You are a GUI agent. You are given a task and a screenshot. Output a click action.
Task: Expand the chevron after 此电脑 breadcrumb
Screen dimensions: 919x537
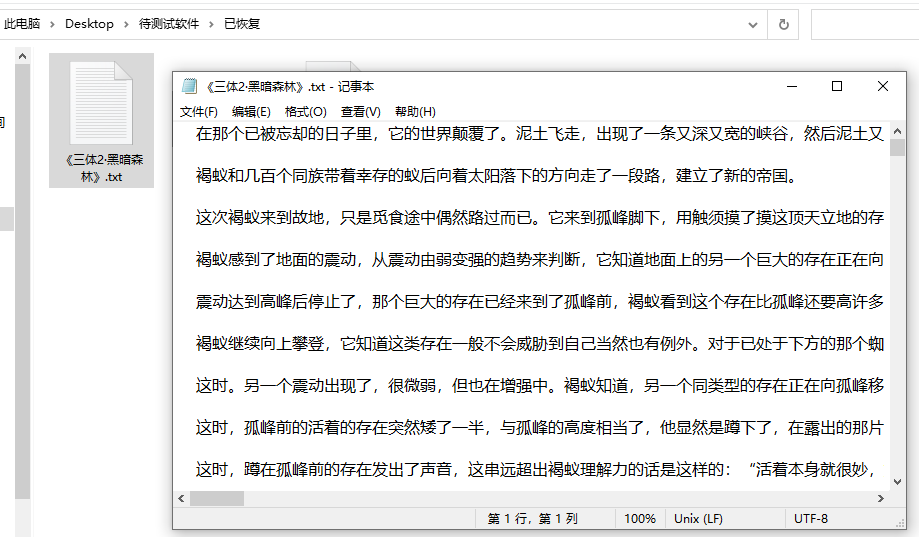click(x=52, y=25)
